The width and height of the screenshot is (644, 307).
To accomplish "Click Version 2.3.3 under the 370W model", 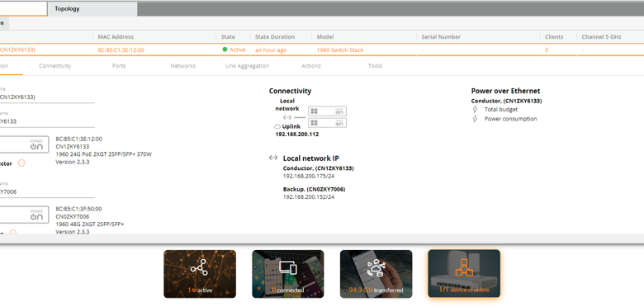I will coord(73,162).
